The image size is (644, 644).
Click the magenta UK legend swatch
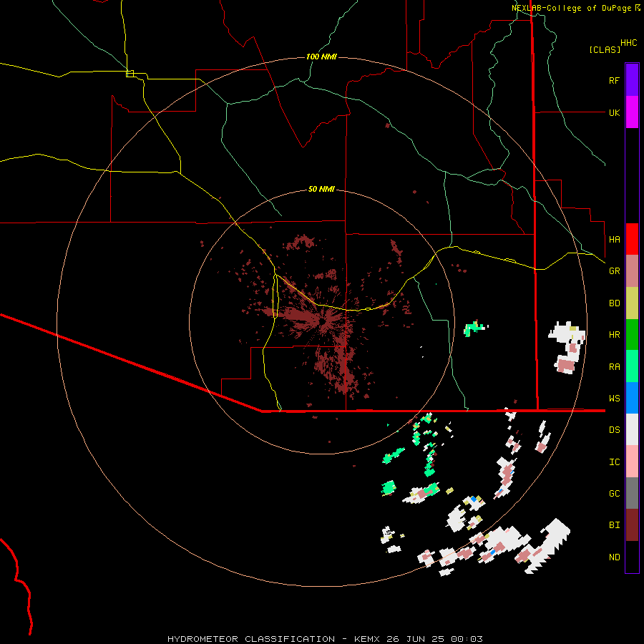[x=632, y=112]
